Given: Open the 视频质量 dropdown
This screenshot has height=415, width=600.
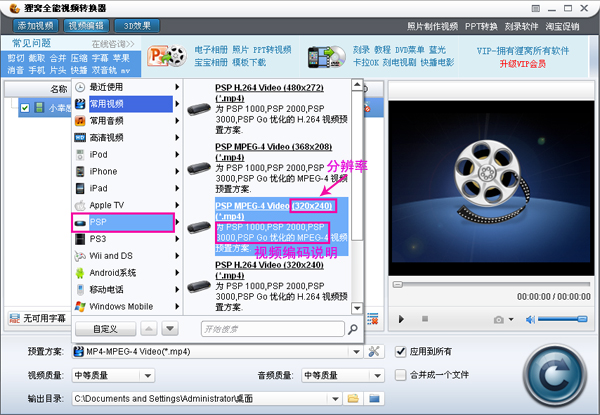Looking at the screenshot, I should click(148, 376).
